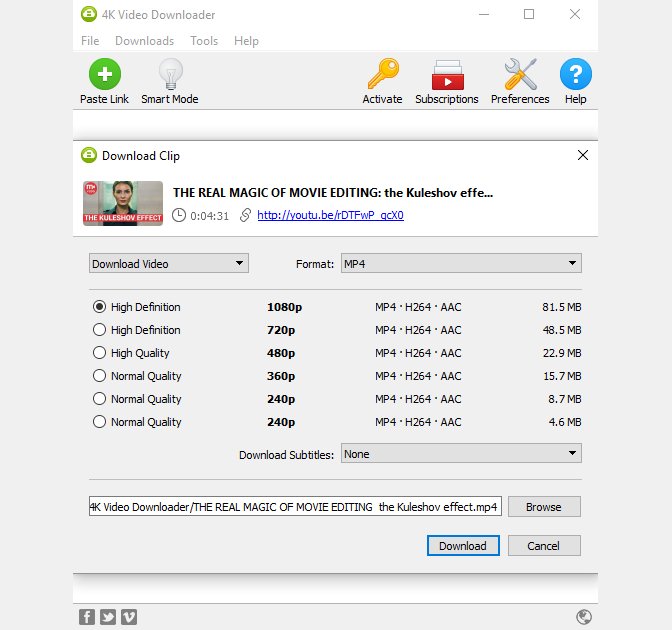Click the 0:04:31 duration text

(210, 216)
